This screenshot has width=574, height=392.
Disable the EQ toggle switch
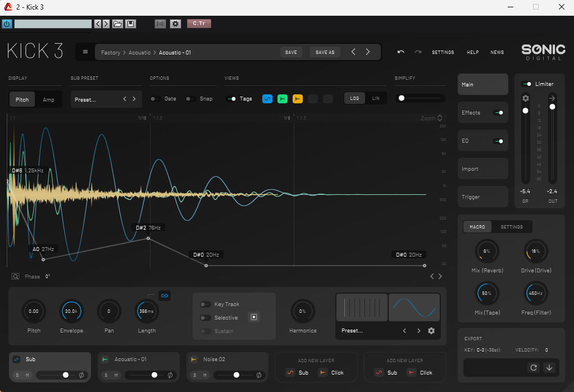point(499,141)
